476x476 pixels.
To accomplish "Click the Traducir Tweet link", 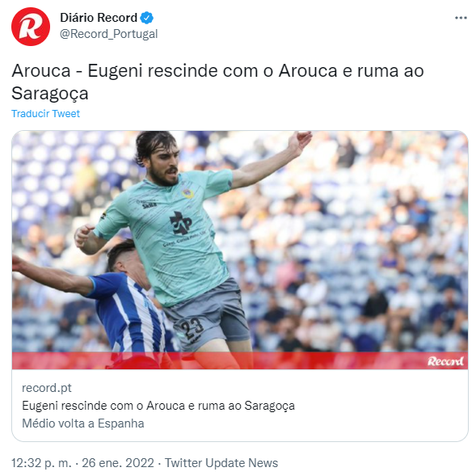I will [45, 113].
